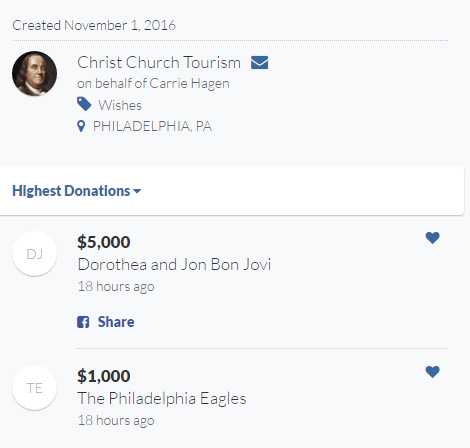Click donor name Dorothea and Jon Bon Jovi
This screenshot has height=448, width=470.
(x=174, y=265)
